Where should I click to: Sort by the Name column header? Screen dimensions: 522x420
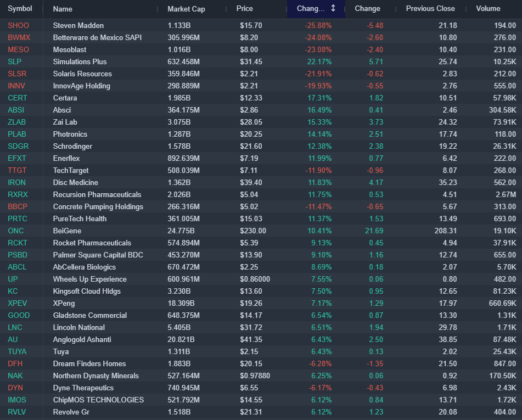click(x=63, y=9)
